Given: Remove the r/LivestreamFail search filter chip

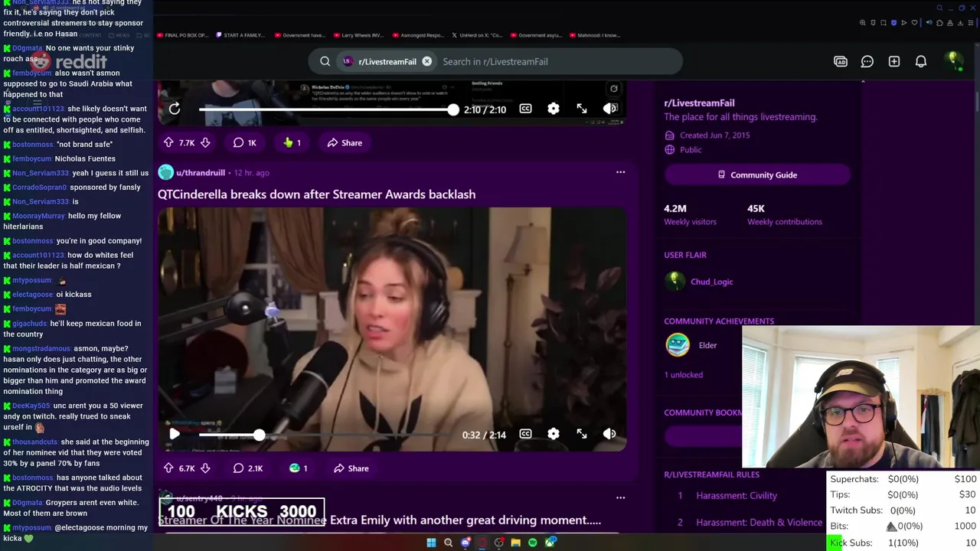Looking at the screenshot, I should [426, 61].
